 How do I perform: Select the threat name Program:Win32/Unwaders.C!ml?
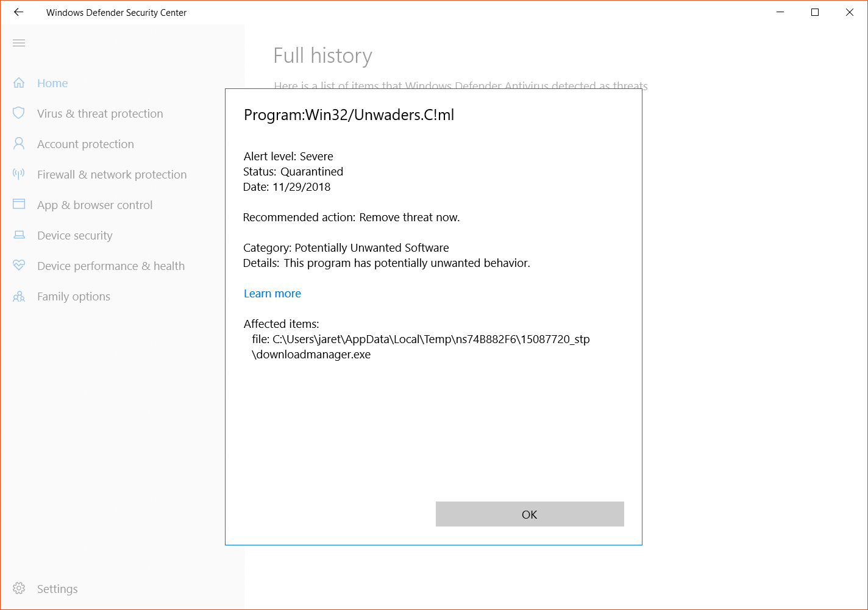tap(349, 115)
